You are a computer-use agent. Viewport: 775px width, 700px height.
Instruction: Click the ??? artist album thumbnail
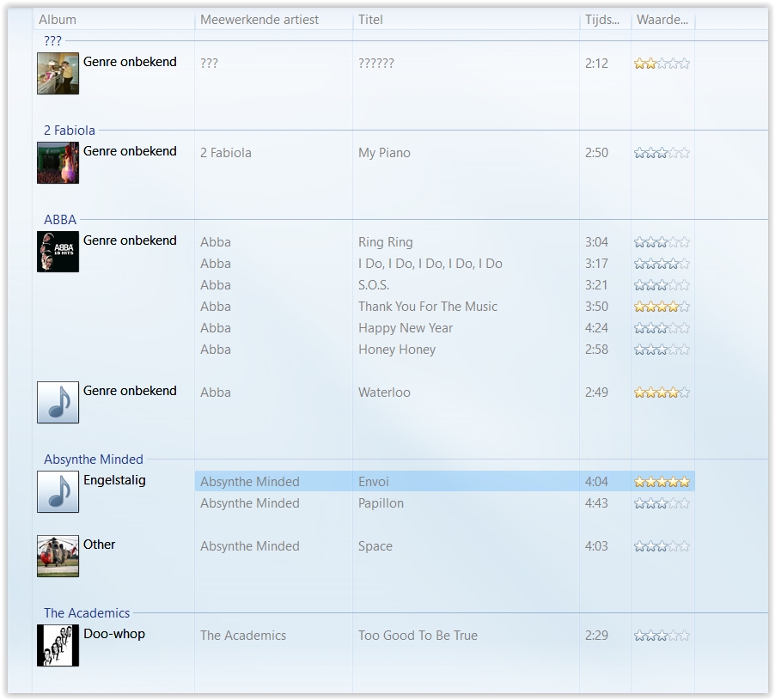[58, 73]
